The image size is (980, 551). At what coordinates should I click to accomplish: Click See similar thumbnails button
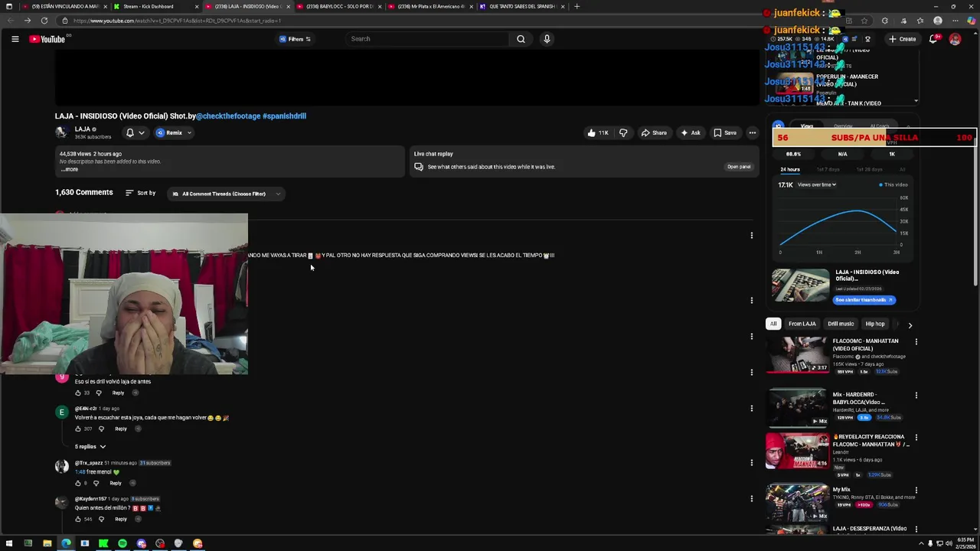coord(864,300)
